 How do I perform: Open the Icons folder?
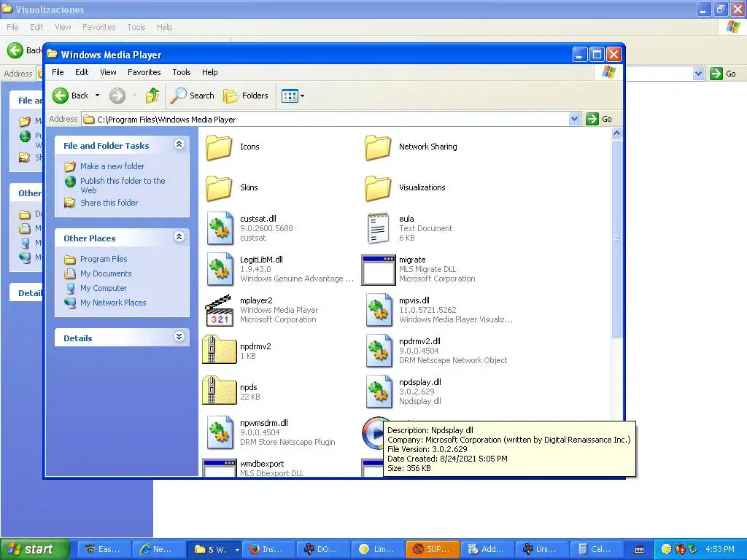click(x=219, y=147)
